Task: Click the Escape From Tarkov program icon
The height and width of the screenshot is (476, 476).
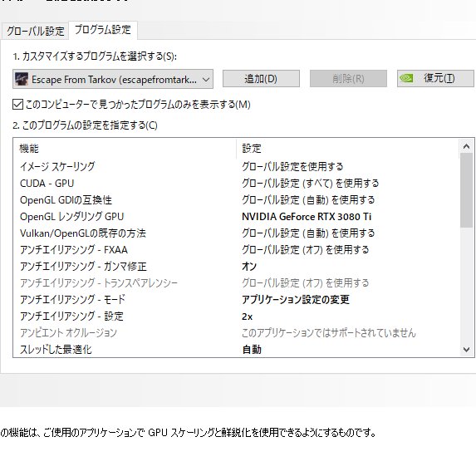Action: 22,79
